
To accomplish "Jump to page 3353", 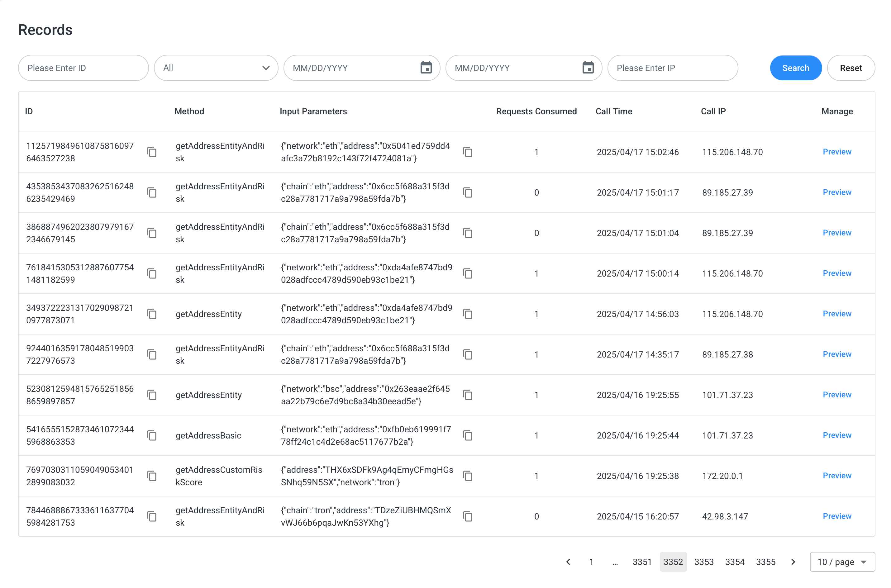I will pyautogui.click(x=703, y=562).
